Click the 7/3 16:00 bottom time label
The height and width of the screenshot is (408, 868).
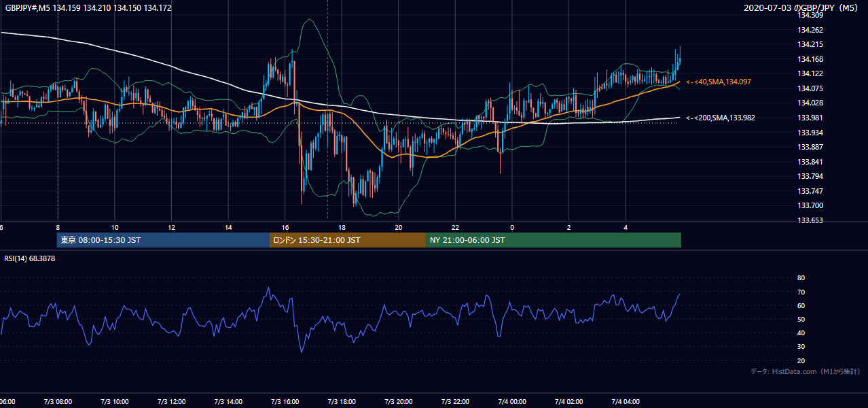[285, 402]
